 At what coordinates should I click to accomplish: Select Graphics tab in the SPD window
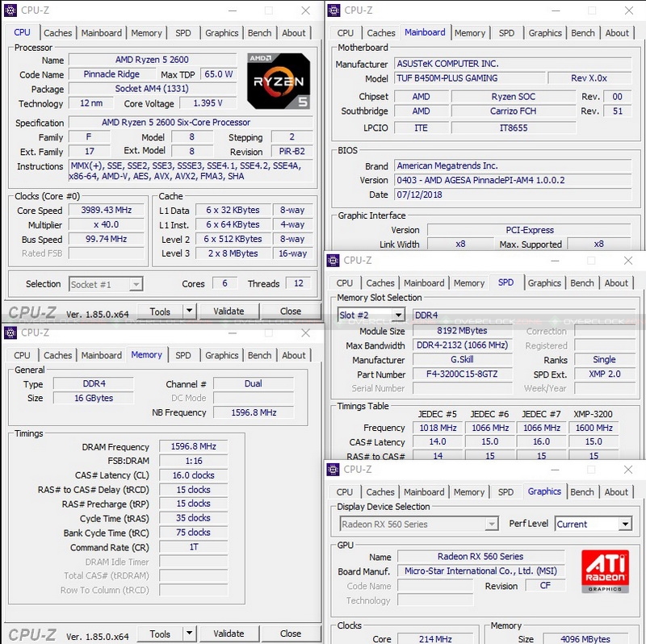click(x=544, y=283)
